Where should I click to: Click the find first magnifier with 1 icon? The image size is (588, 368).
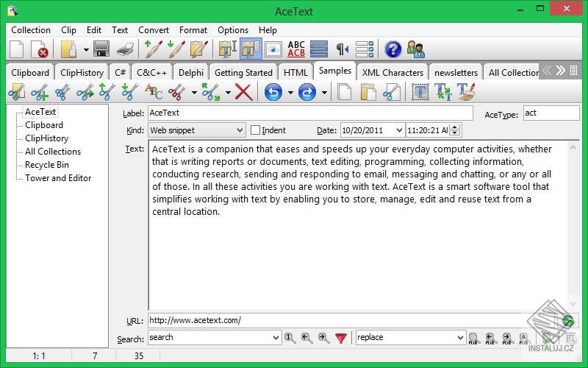[x=290, y=338]
